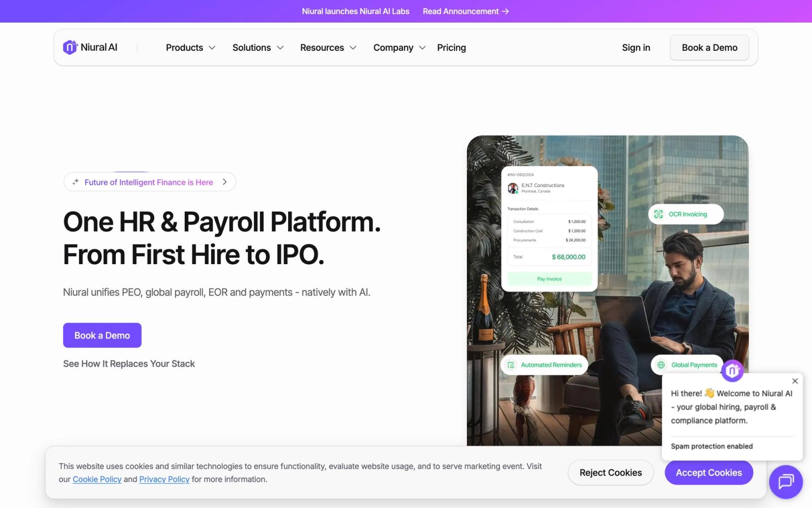The width and height of the screenshot is (812, 508).
Task: Click the E.N.T Constructions name
Action: coord(543,185)
